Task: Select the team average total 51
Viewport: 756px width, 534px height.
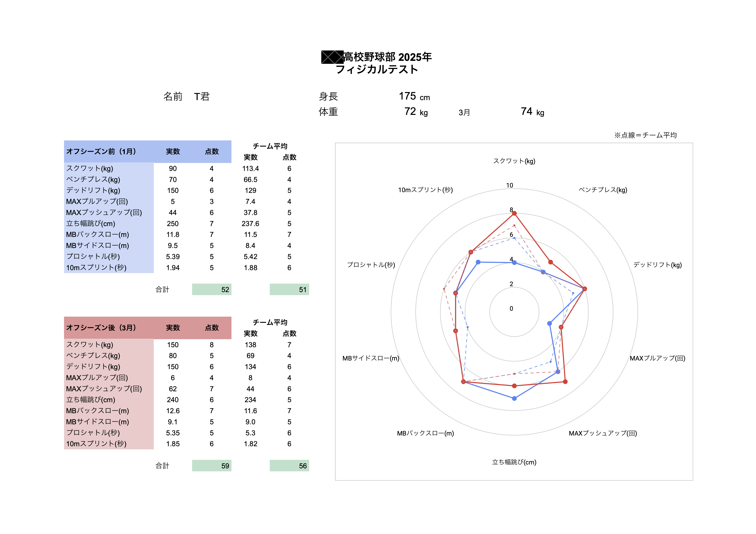Action: [x=289, y=289]
